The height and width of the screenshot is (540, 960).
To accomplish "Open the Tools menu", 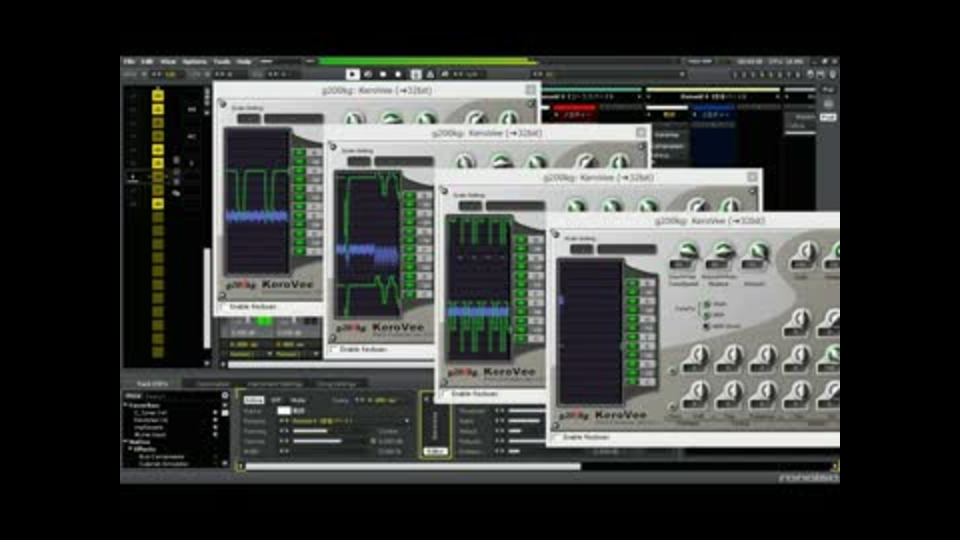I will (222, 61).
